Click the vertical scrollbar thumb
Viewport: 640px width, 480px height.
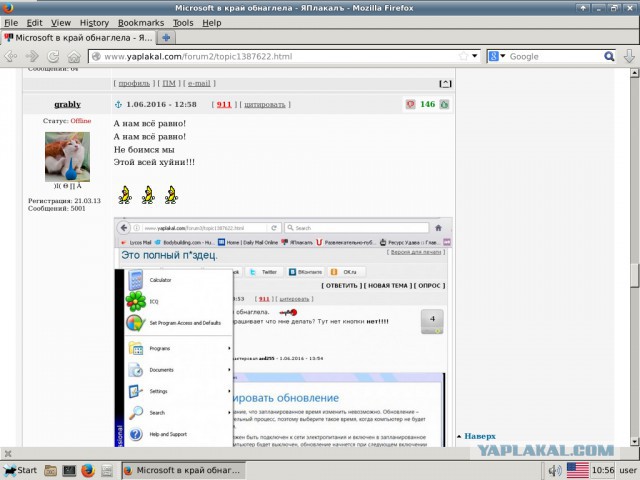click(634, 276)
